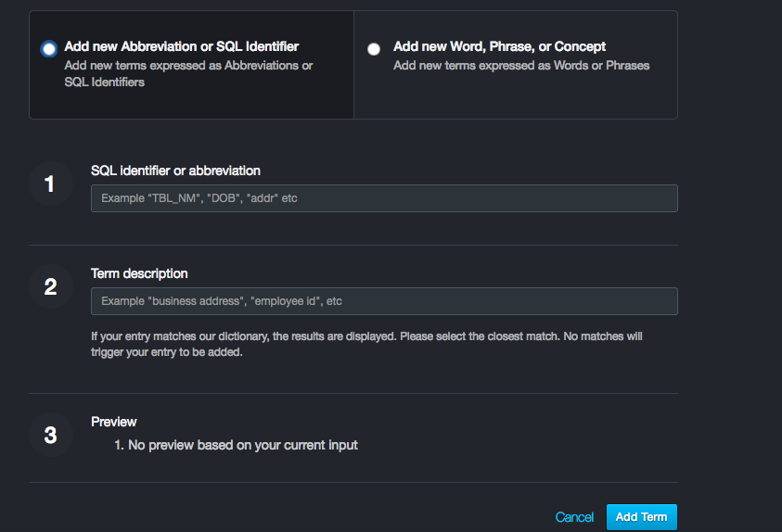782x532 pixels.
Task: Click the step 1 number circle
Action: click(x=50, y=184)
